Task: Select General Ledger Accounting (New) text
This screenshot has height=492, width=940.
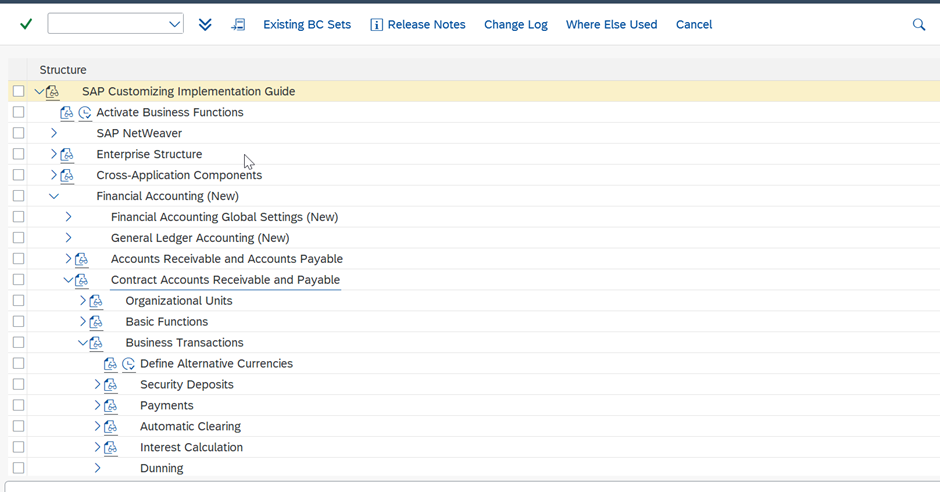Action: pyautogui.click(x=200, y=238)
